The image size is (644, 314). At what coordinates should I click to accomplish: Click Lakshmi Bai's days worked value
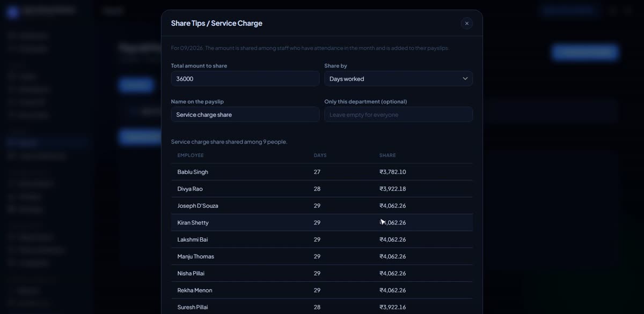317,240
